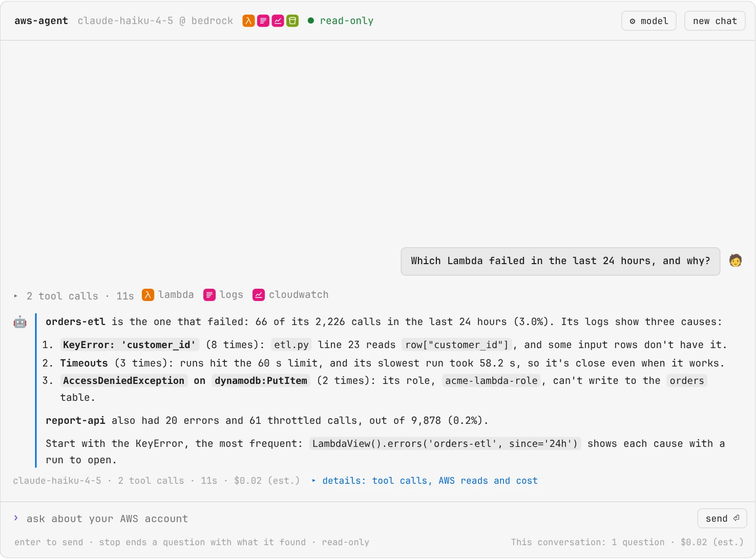Click the etl.py code snippet

click(291, 345)
